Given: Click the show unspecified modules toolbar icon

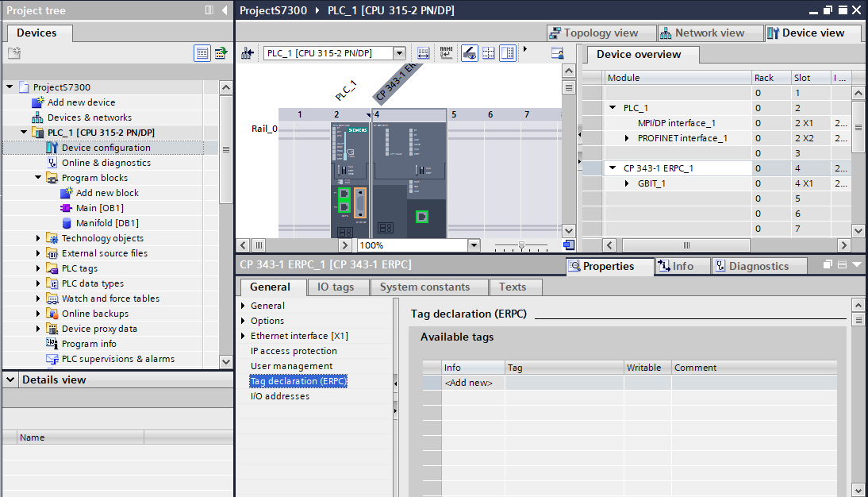Looking at the screenshot, I should (423, 53).
